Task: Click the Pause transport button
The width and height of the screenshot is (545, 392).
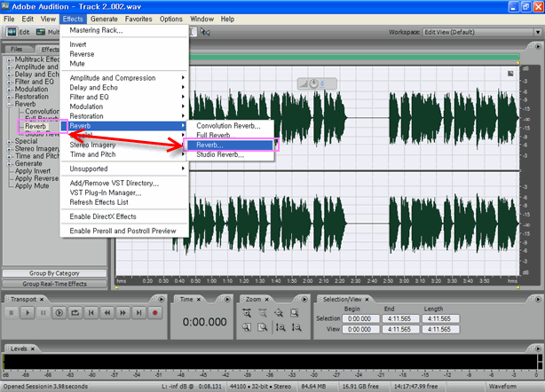Action: (x=43, y=313)
